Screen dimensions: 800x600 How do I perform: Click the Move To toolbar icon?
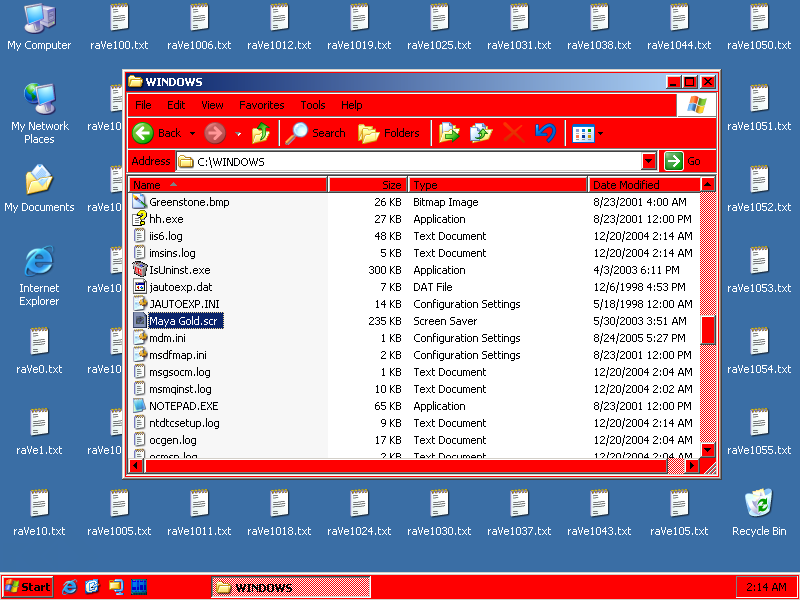449,133
